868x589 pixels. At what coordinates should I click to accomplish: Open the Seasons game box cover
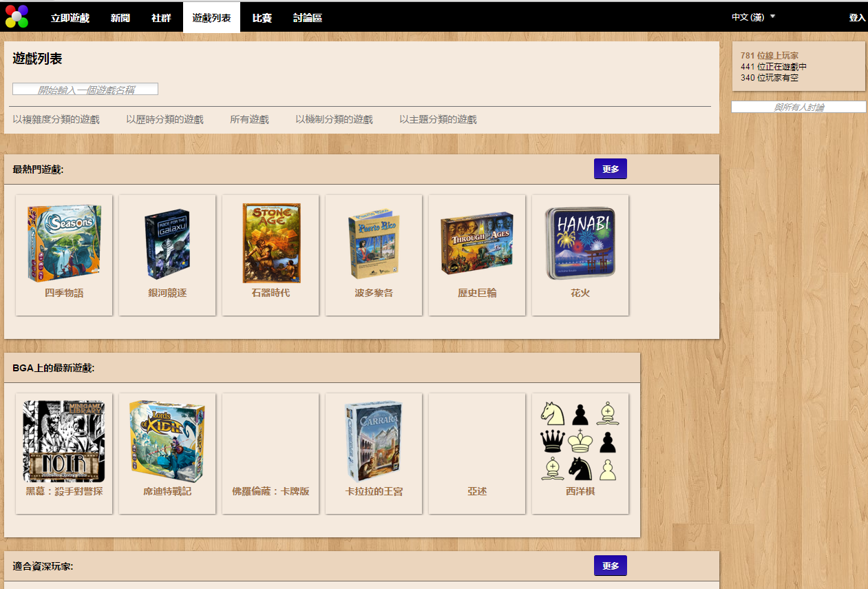coord(64,243)
